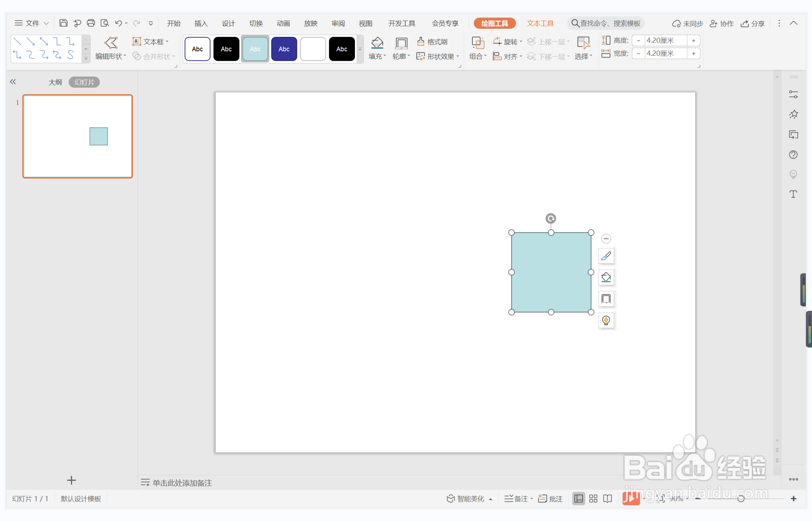812x521 pixels.
Task: Open the Insert (插入) ribbon tab
Action: point(201,23)
